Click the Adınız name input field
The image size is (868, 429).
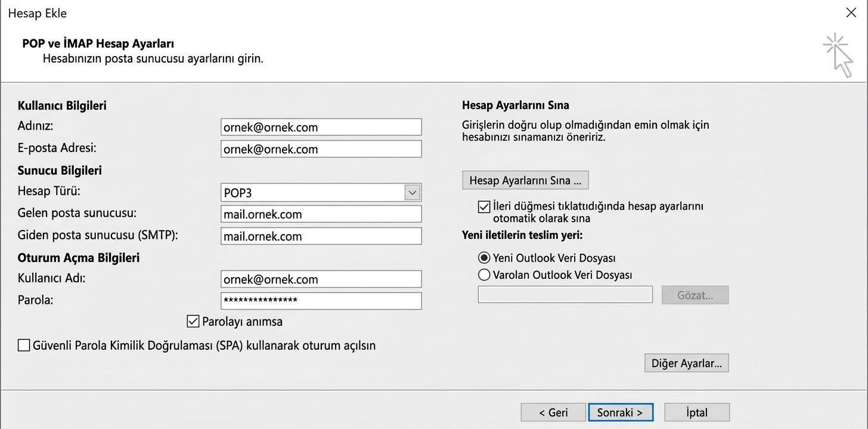321,127
